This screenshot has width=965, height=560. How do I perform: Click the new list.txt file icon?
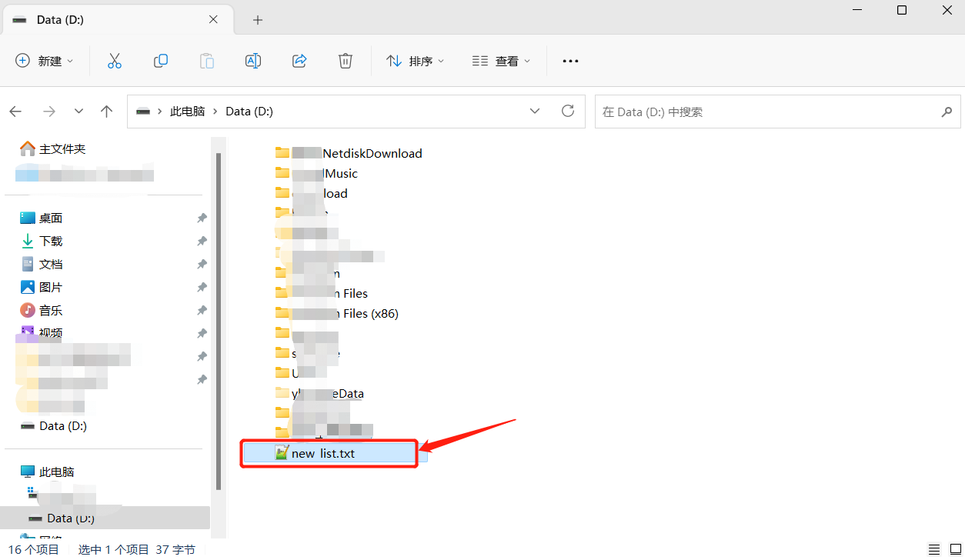click(282, 453)
